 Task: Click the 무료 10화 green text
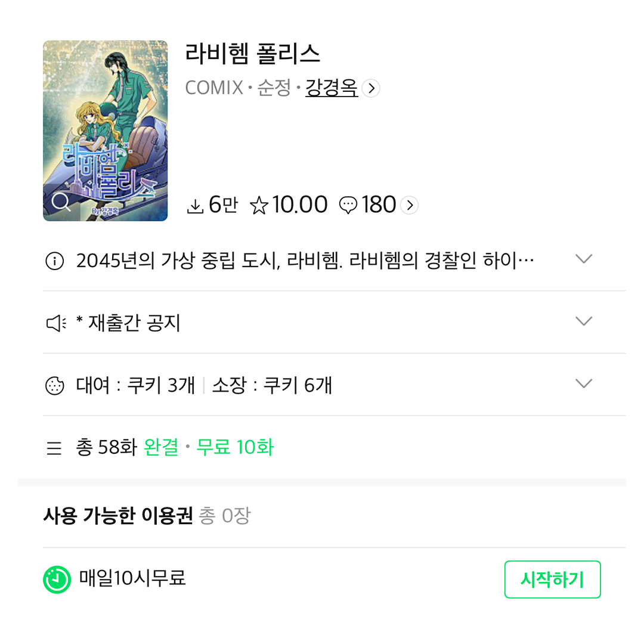[235, 447]
